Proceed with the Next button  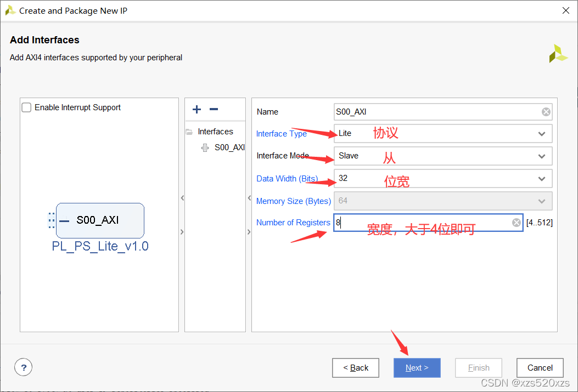coord(417,368)
